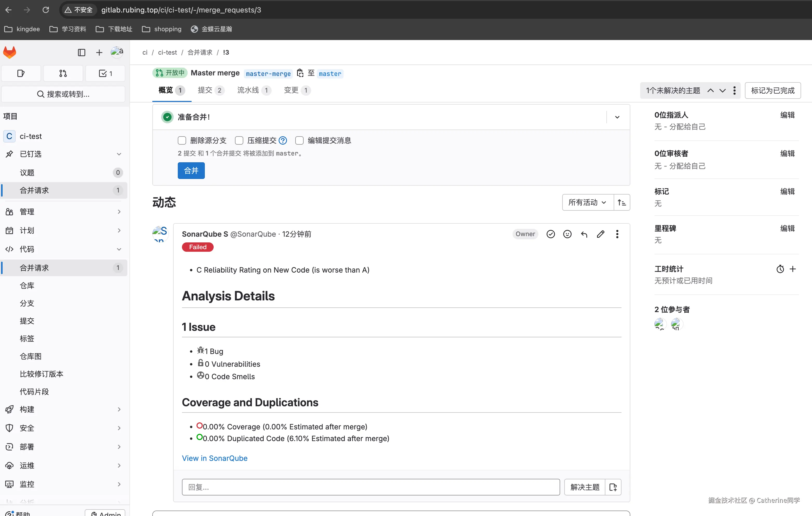Click the sort direction icon beside 所有活动
The image size is (812, 516).
621,203
